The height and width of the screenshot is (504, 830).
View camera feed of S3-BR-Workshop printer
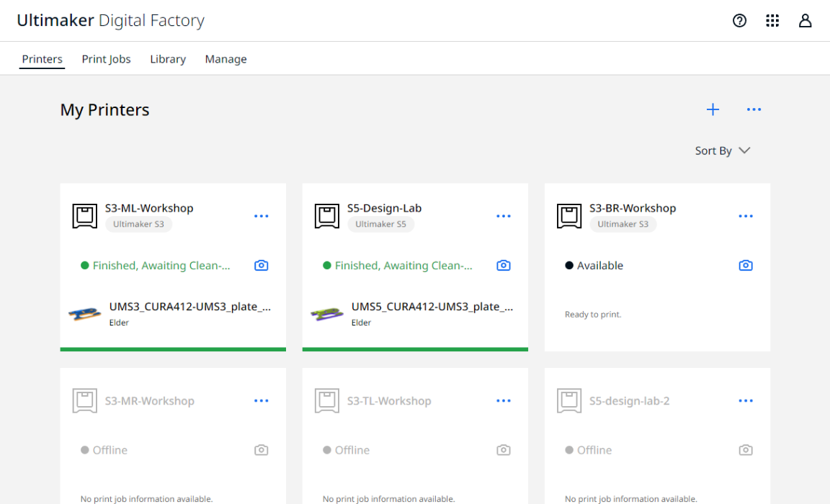pyautogui.click(x=746, y=265)
